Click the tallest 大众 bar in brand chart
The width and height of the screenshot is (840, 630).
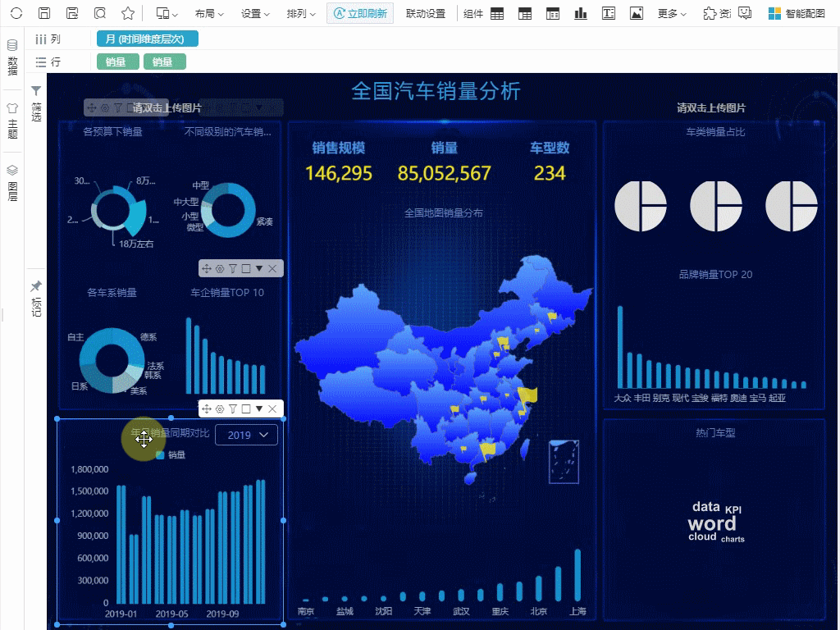(620, 347)
